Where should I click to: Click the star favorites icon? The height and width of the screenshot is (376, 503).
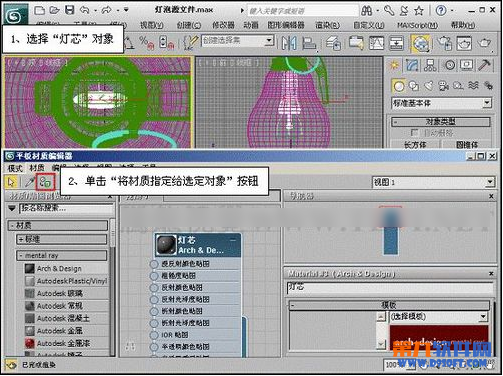click(x=419, y=11)
